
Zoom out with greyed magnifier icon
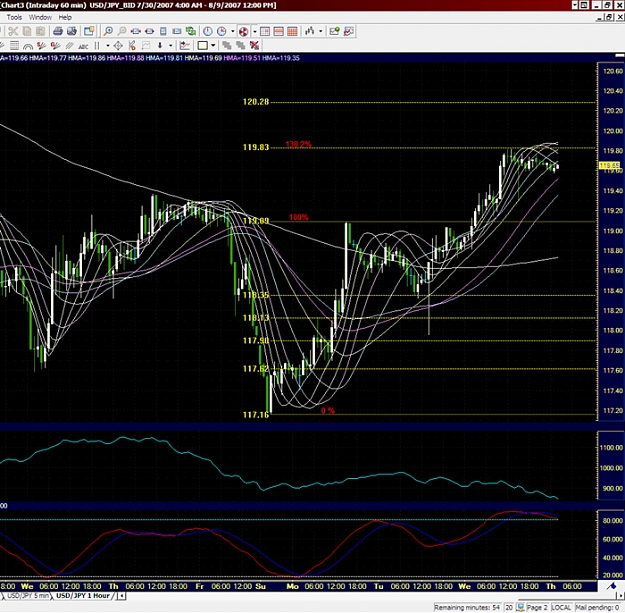tap(122, 31)
